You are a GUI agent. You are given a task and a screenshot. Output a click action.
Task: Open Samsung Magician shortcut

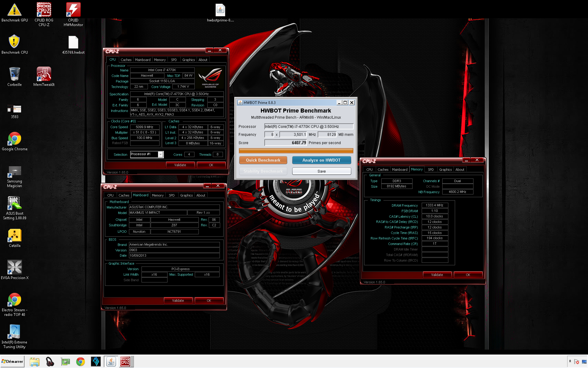coord(14,176)
